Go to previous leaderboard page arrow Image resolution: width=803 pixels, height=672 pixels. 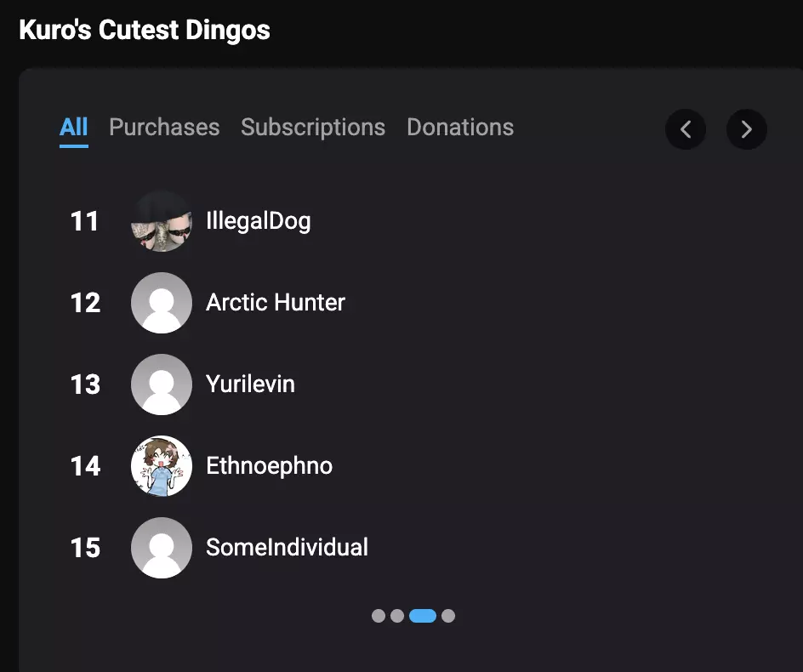click(x=686, y=129)
